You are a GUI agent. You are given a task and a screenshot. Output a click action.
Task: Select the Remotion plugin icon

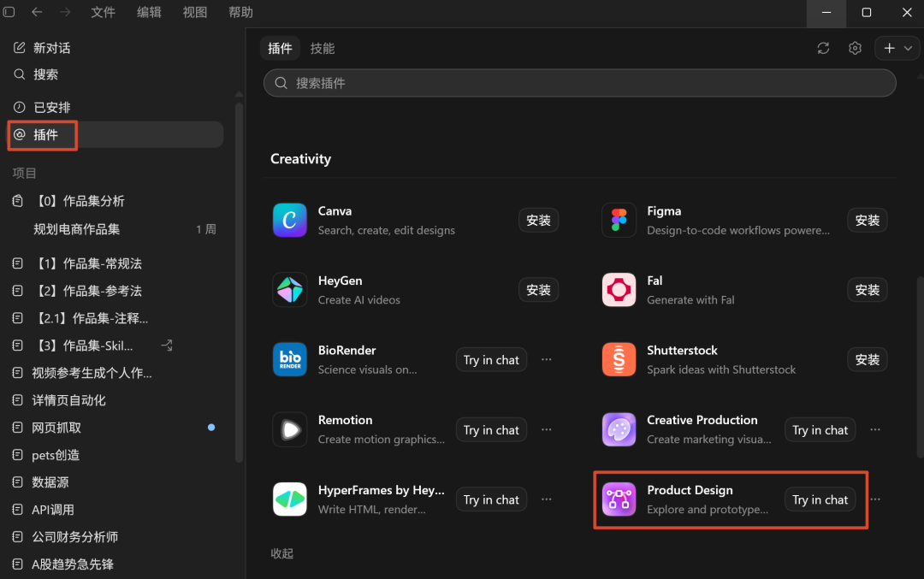[x=289, y=429]
